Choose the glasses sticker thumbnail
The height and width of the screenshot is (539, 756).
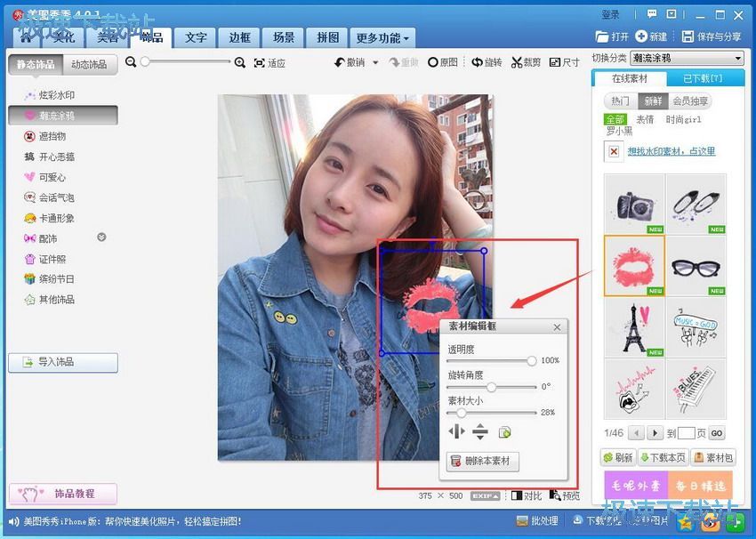click(696, 266)
